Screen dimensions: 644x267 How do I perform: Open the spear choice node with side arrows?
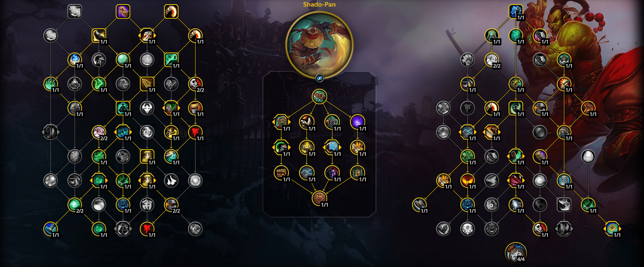point(147,36)
